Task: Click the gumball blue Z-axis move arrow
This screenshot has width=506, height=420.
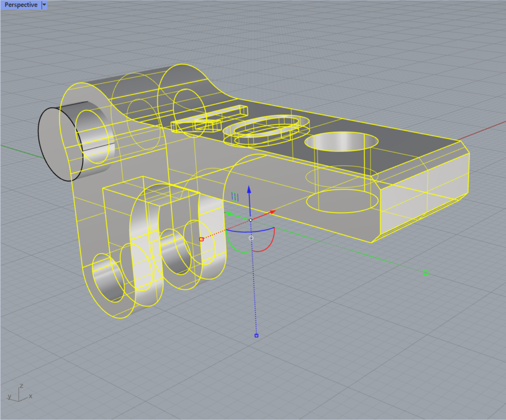Action: (x=249, y=189)
